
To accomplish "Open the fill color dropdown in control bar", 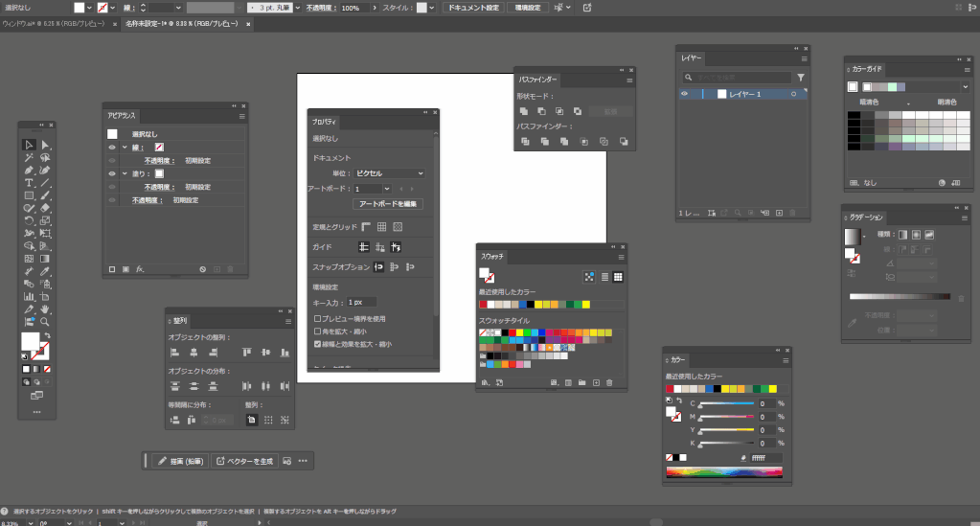I will (89, 8).
